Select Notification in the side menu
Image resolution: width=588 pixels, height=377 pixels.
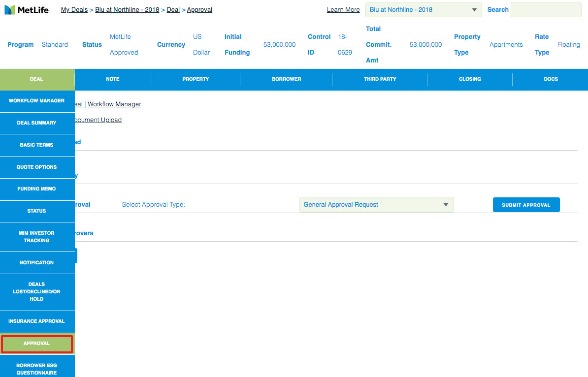[37, 263]
